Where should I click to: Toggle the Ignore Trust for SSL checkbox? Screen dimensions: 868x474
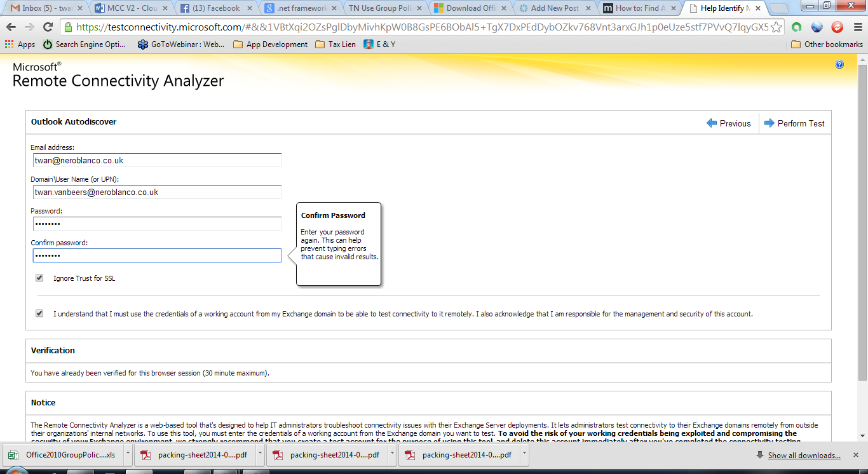tap(39, 278)
